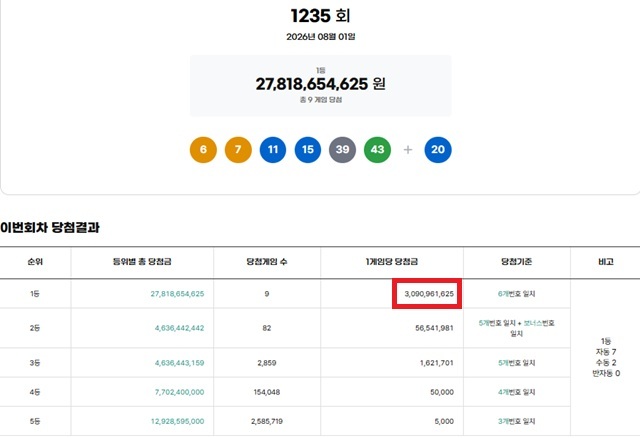
Task: Click the orange ball number 7
Action: coord(238,149)
